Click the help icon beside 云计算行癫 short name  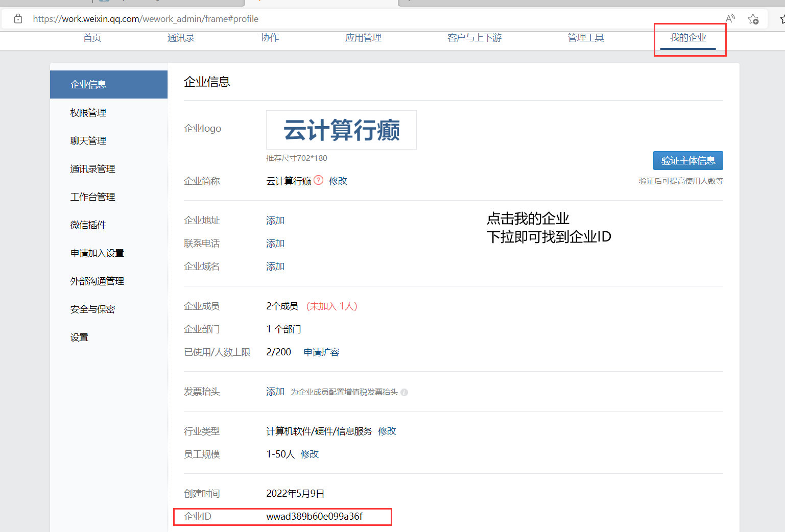coord(319,180)
